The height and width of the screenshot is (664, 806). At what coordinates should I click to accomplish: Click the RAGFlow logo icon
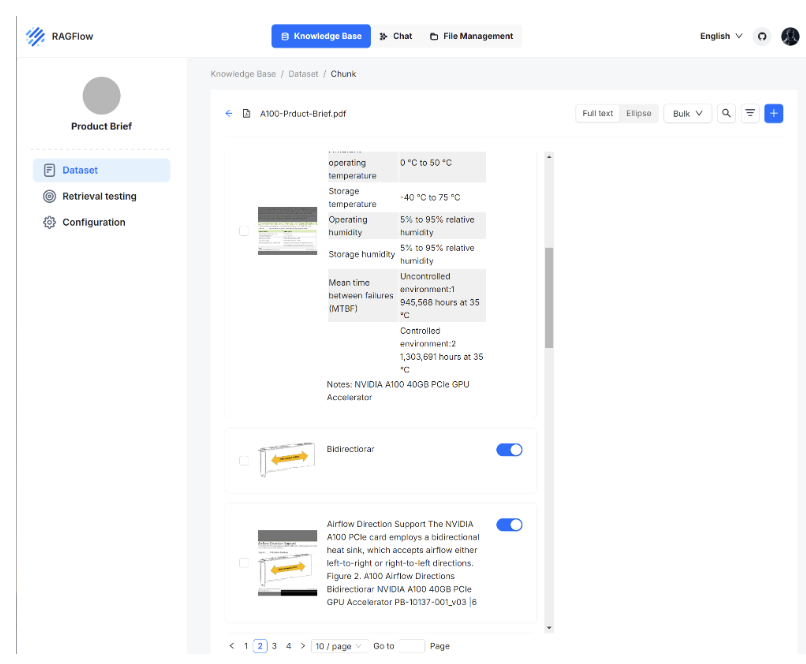(x=35, y=36)
